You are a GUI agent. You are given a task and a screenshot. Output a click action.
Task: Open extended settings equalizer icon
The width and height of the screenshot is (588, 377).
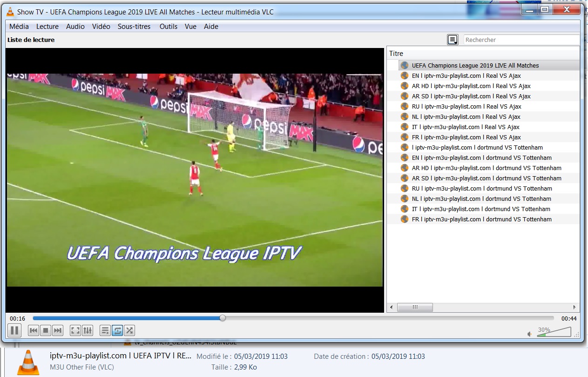pyautogui.click(x=88, y=330)
